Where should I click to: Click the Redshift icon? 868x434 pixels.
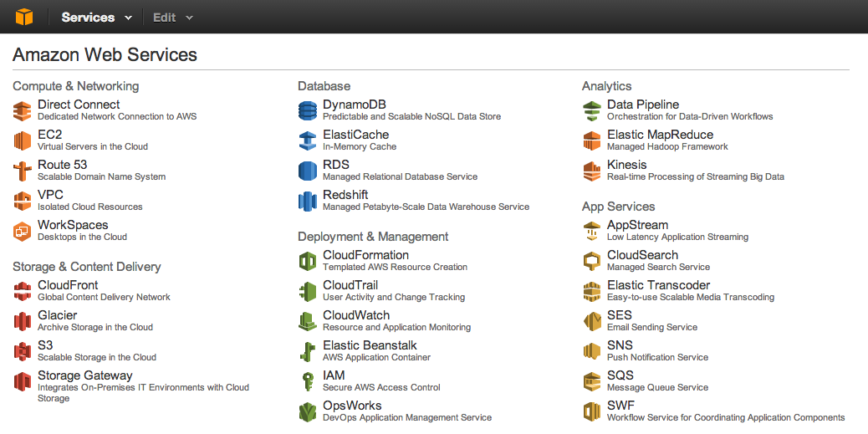coord(307,201)
